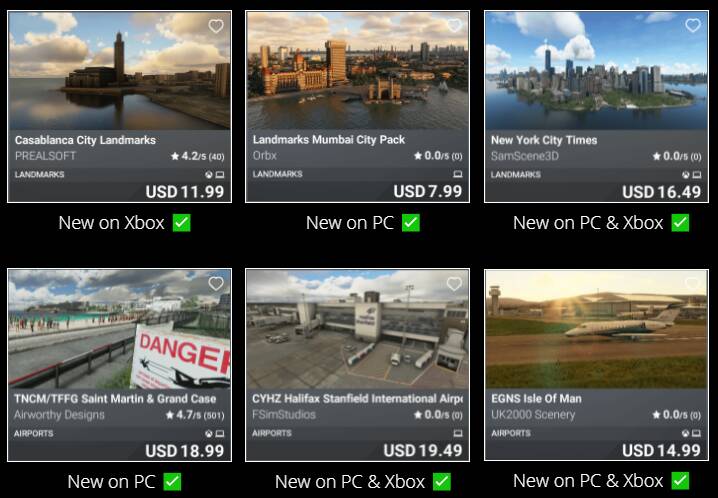Screen dimensions: 718x498
Task: Favorite TNCM/TFFG Saint Martin via heart icon
Action: coord(216,284)
